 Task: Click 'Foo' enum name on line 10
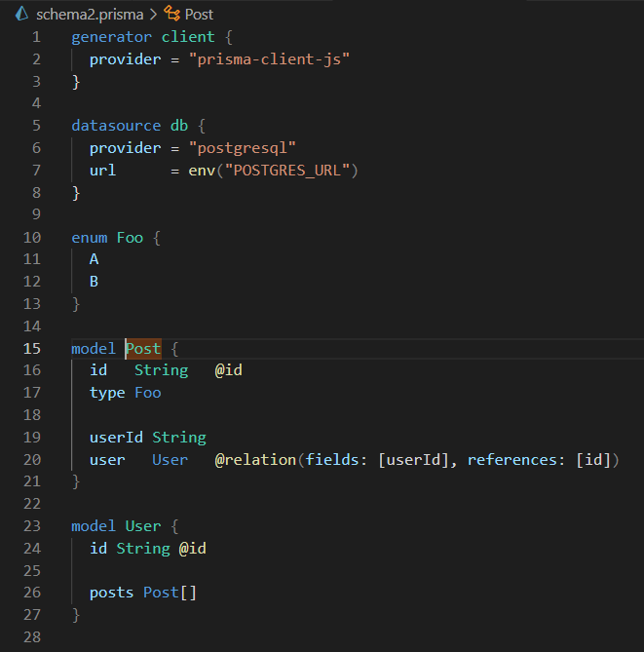[130, 238]
